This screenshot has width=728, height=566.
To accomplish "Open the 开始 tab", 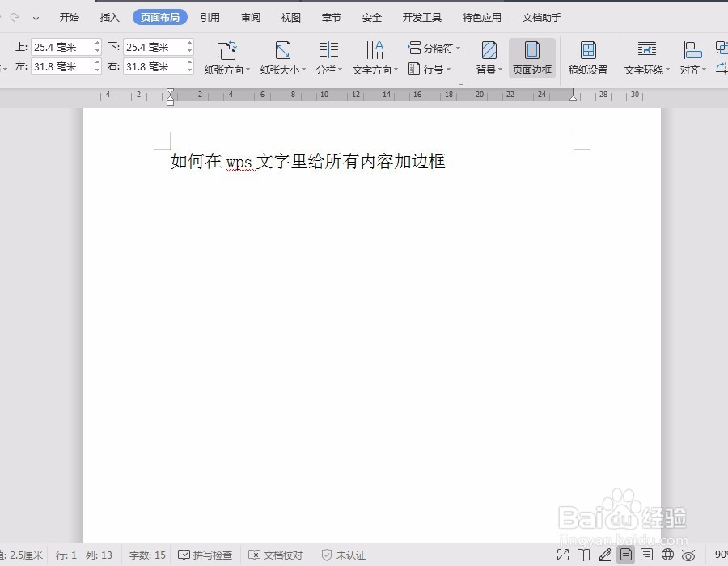I will click(70, 18).
